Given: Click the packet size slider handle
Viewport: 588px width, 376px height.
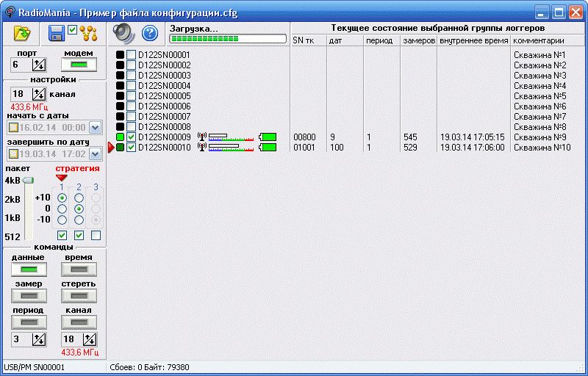Looking at the screenshot, I should click(x=28, y=181).
